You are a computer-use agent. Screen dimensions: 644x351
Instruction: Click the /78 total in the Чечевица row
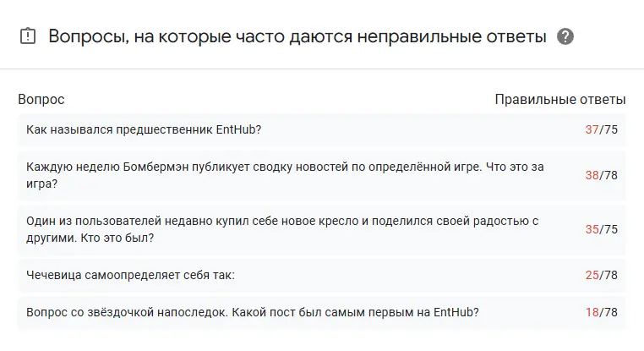point(609,275)
